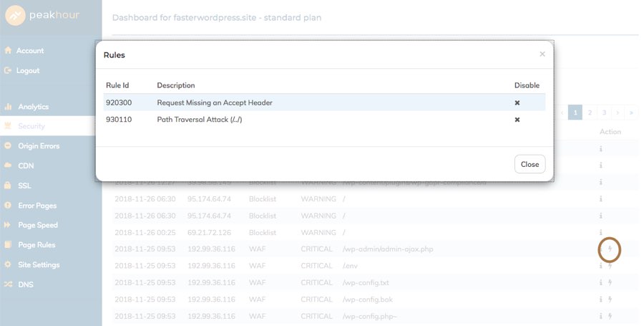
Task: Show info for the 69.21.72.126 event
Action: coord(600,233)
